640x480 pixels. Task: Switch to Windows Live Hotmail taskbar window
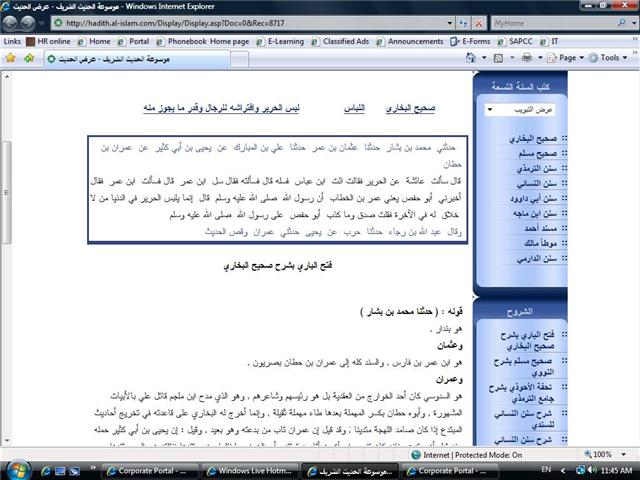pyautogui.click(x=251, y=470)
